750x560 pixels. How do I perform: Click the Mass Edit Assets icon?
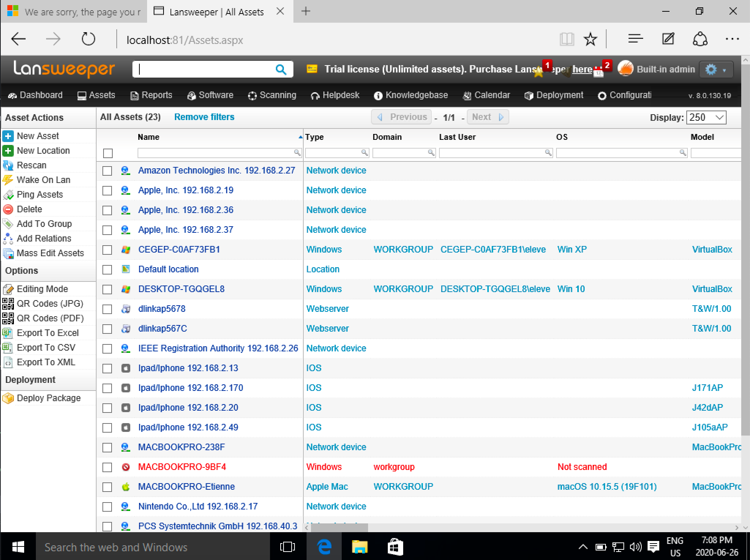[x=8, y=253]
